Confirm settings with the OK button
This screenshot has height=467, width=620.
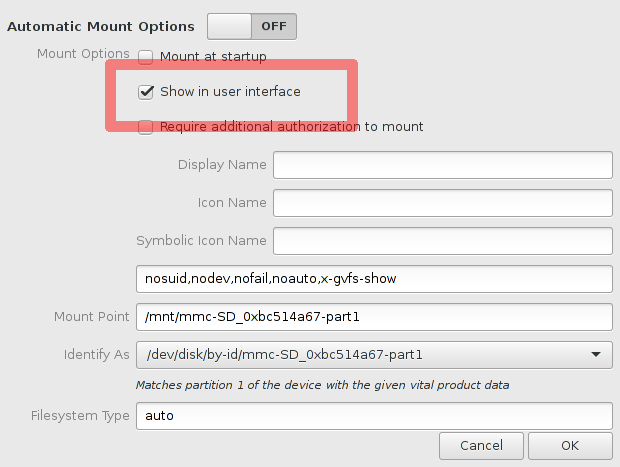[x=570, y=446]
